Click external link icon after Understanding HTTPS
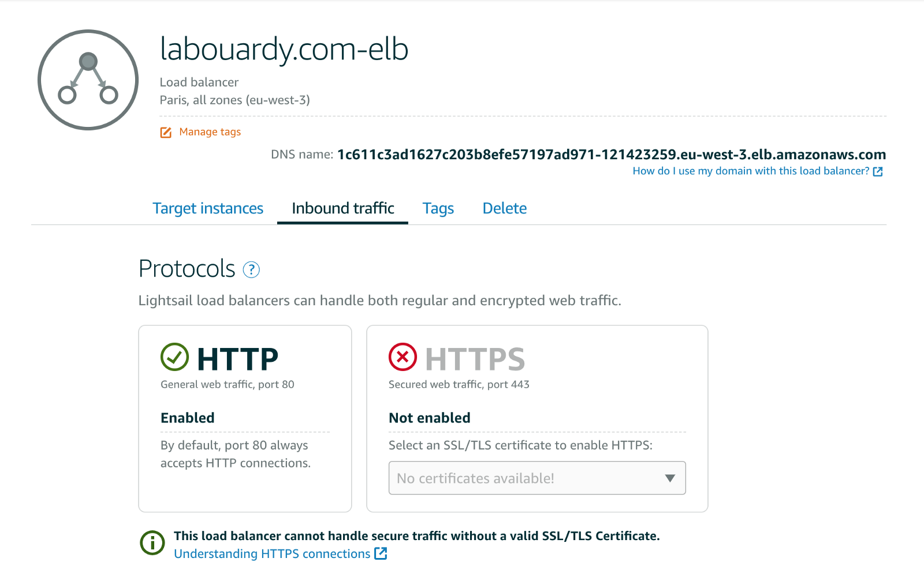Screen dimensions: 924x573 coord(381,553)
